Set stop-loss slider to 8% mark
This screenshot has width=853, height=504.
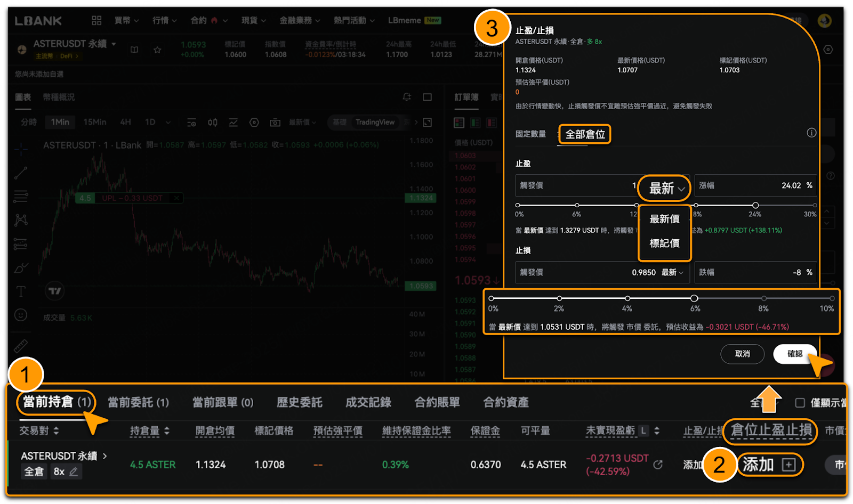tap(764, 298)
